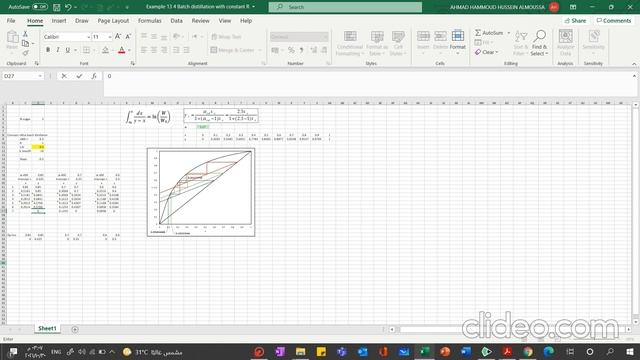Cancel the formula bar entry

[x=64, y=76]
